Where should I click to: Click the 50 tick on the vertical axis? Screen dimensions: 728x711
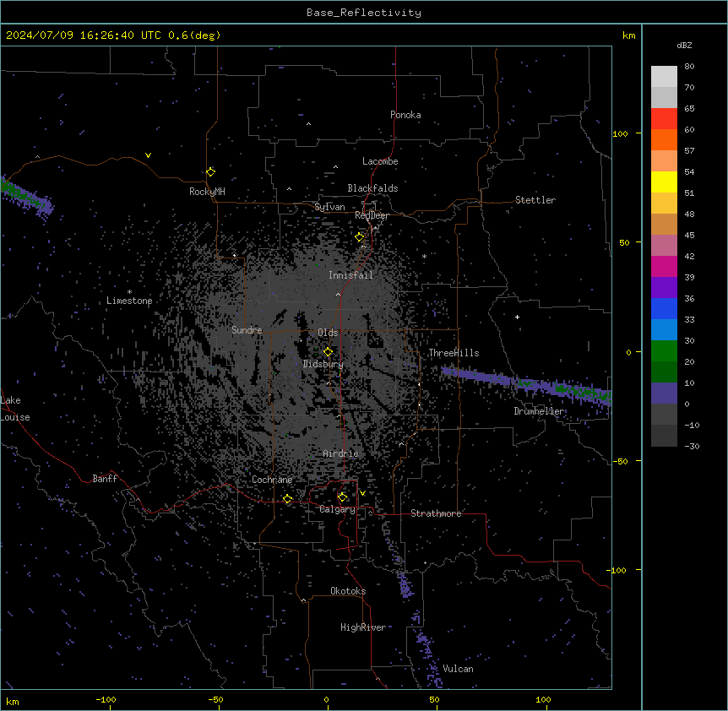(624, 242)
